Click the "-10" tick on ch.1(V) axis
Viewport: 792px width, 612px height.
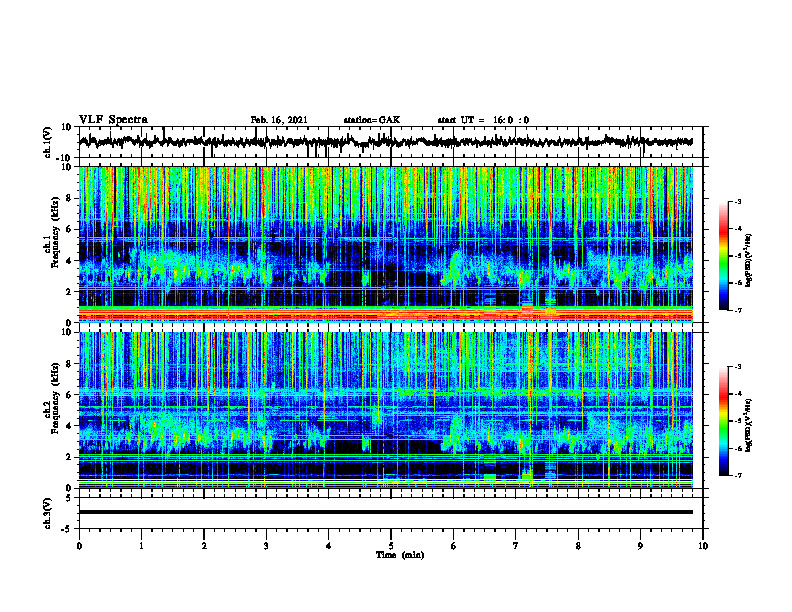[x=65, y=158]
